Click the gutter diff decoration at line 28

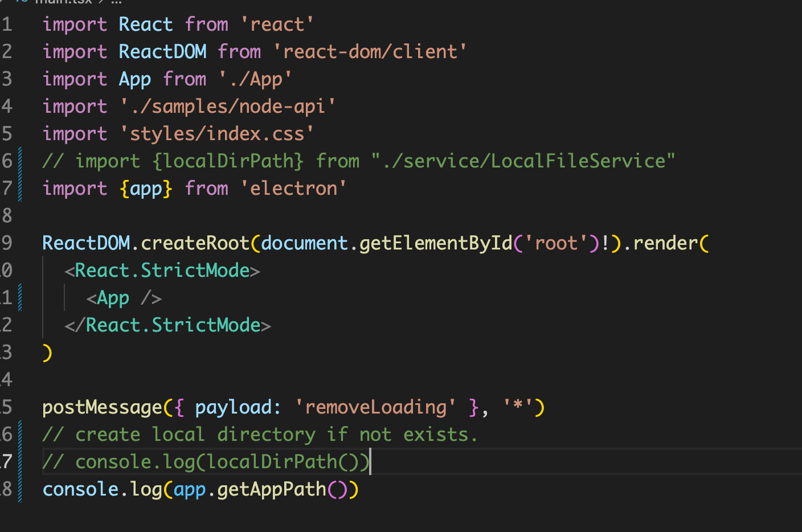click(x=21, y=488)
